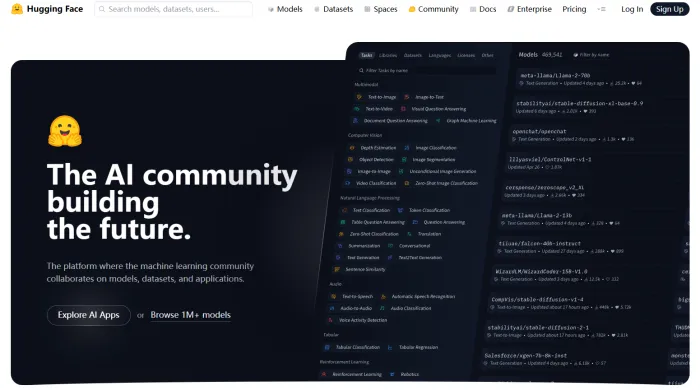Screen dimensions: 700x390
Task: Click the magnifier icon in search box
Action: (102, 9)
